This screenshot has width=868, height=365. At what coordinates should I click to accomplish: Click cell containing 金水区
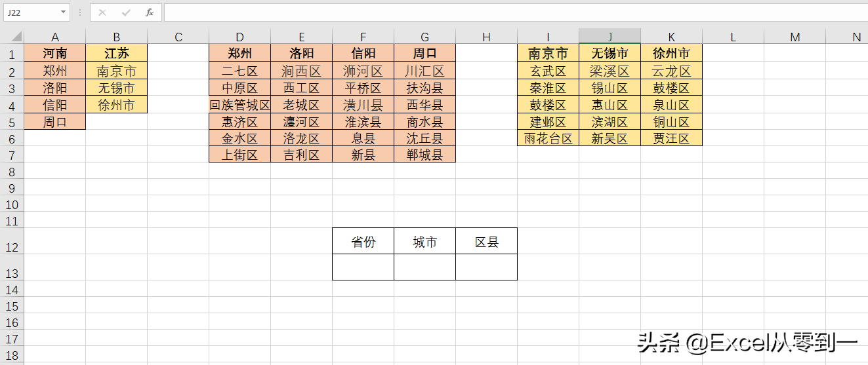click(239, 138)
